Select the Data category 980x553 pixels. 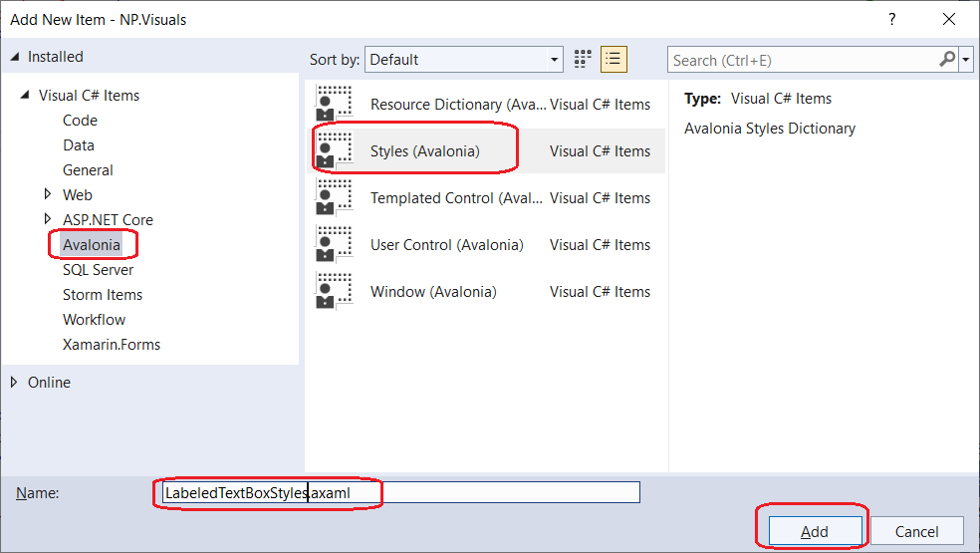[x=79, y=145]
